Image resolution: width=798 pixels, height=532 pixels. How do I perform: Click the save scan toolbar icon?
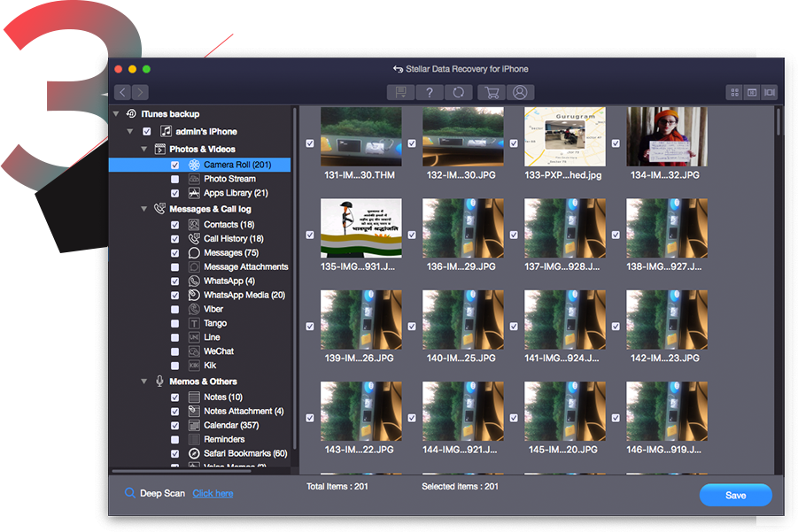pyautogui.click(x=401, y=92)
